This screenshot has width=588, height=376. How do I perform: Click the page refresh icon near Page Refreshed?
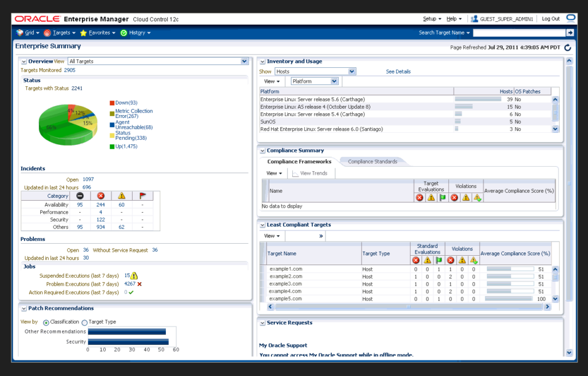[567, 48]
